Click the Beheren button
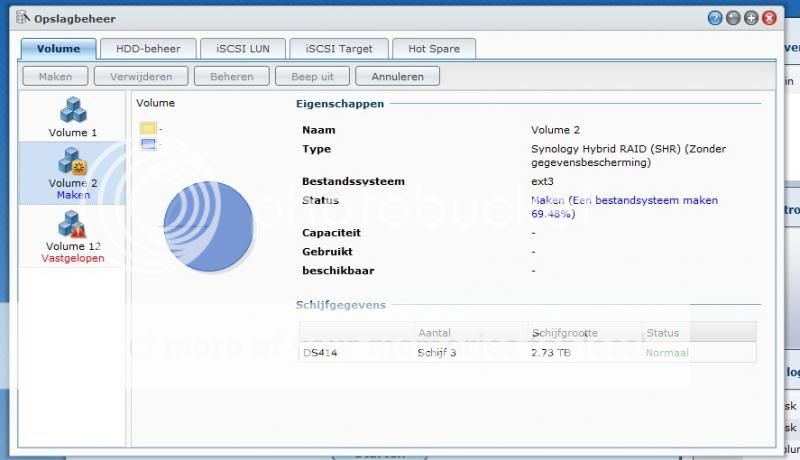Viewport: 800px width, 460px height. [231, 76]
